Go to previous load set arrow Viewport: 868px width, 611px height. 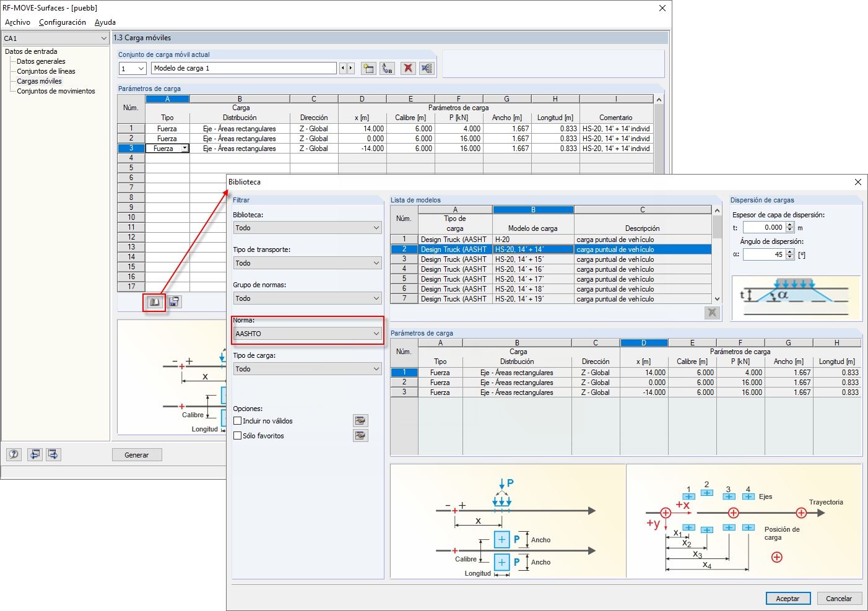click(x=343, y=68)
